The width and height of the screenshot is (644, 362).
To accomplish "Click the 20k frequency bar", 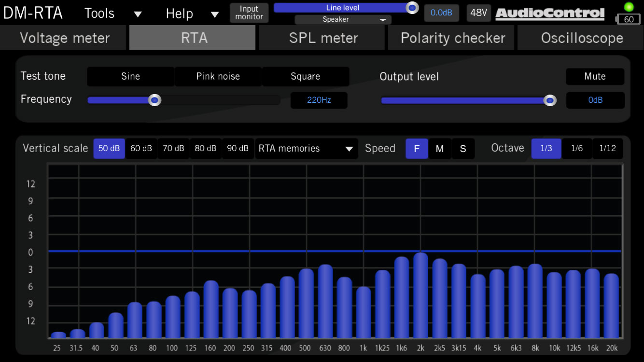I will (x=611, y=306).
